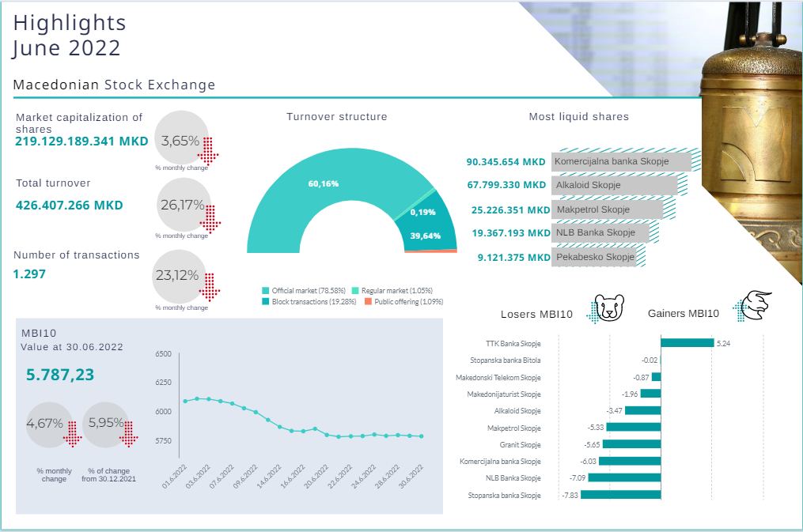Click the red arrow next to 5,95%
Viewport: 803px width, 532px height.
coord(128,432)
